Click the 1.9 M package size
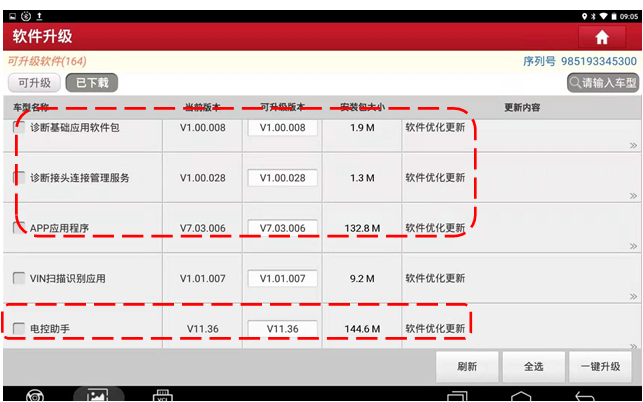 point(362,128)
